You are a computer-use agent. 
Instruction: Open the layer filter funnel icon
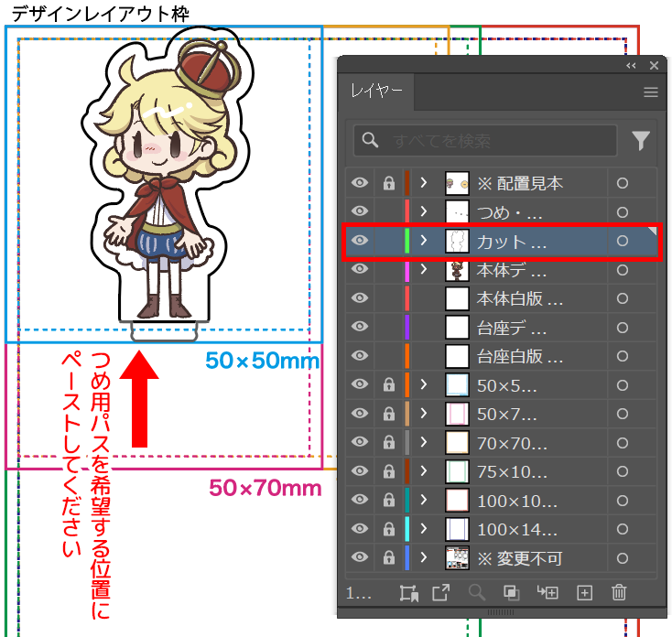[x=641, y=140]
